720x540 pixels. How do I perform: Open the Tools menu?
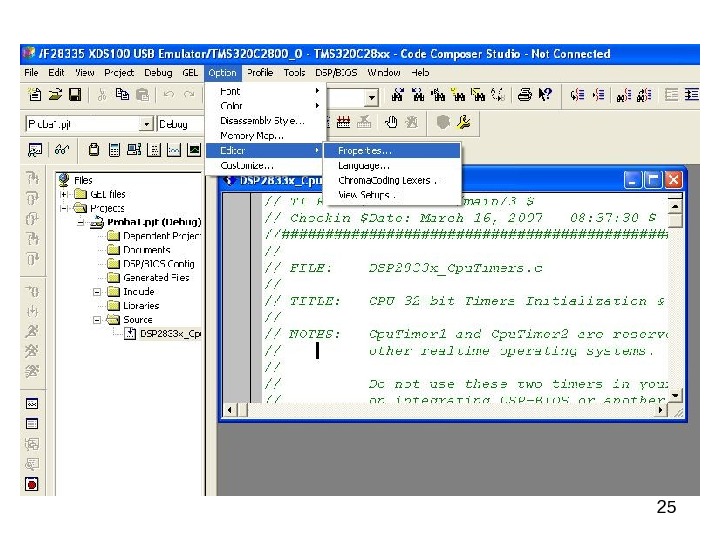click(x=294, y=73)
